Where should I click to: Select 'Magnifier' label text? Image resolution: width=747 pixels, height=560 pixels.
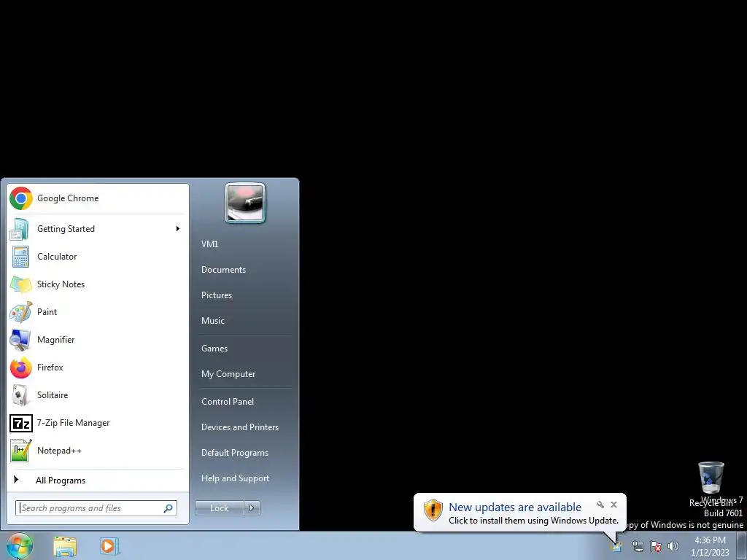(55, 340)
